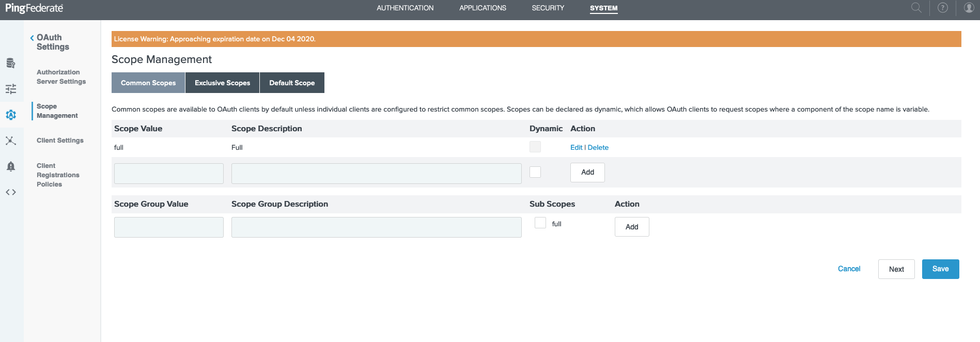Click the search magnifier icon in header
Viewport: 980px width, 342px height.
[x=916, y=8]
